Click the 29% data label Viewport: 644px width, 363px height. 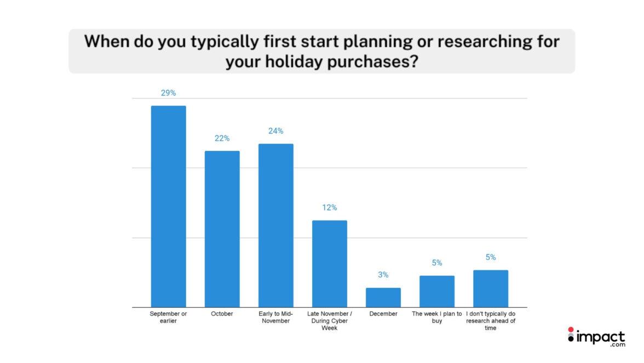point(168,93)
